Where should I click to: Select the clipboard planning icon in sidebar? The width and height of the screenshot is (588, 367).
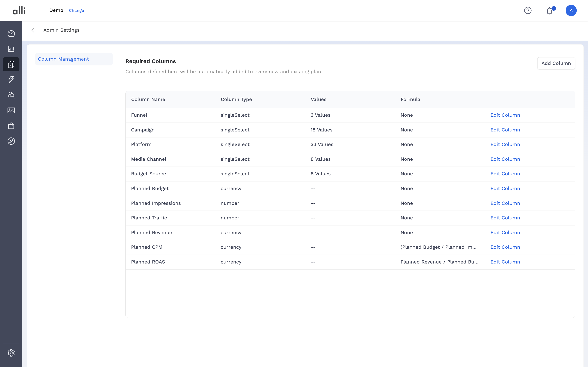11,64
